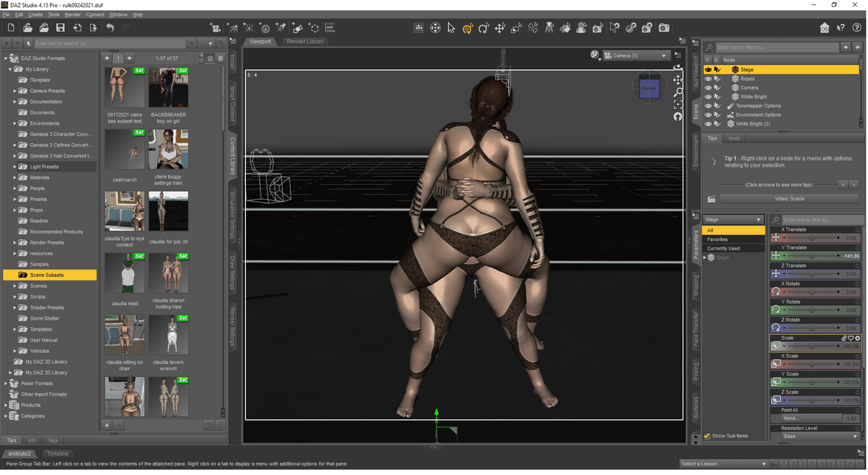Open render settings gear-camera icon
868x475 pixels.
[647, 28]
